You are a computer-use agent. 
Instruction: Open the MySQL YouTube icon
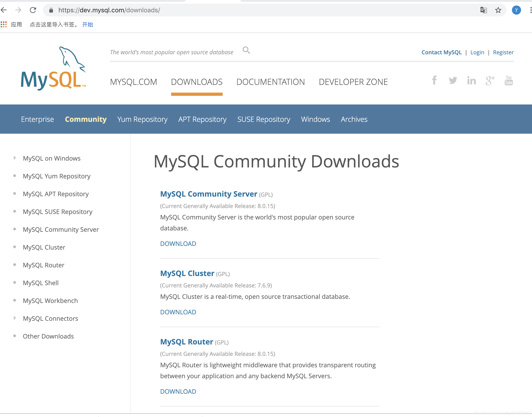[x=509, y=80]
